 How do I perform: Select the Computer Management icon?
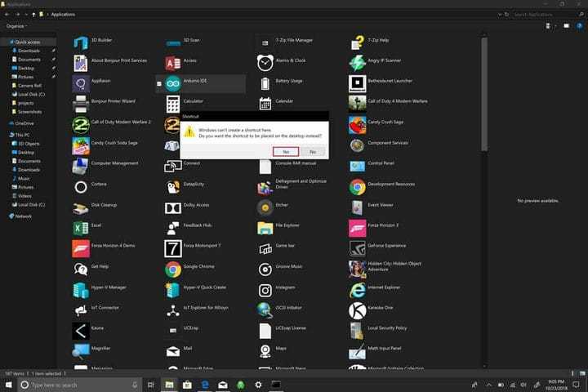81,166
